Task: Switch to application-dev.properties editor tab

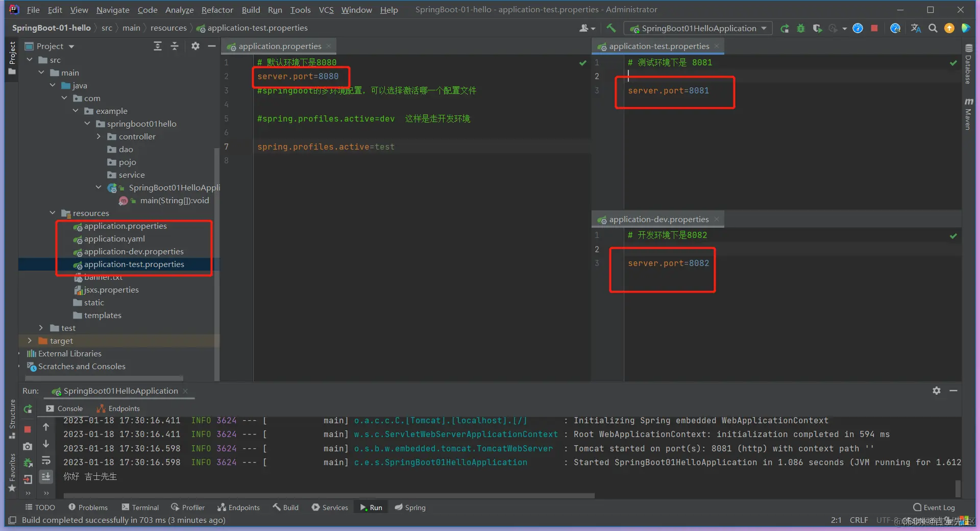Action: (x=658, y=220)
